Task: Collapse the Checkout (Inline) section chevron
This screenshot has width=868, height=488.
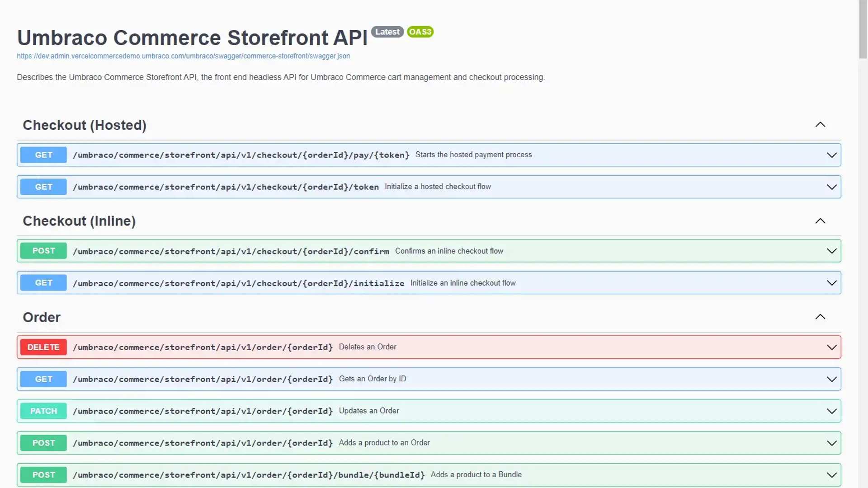Action: [x=820, y=221]
